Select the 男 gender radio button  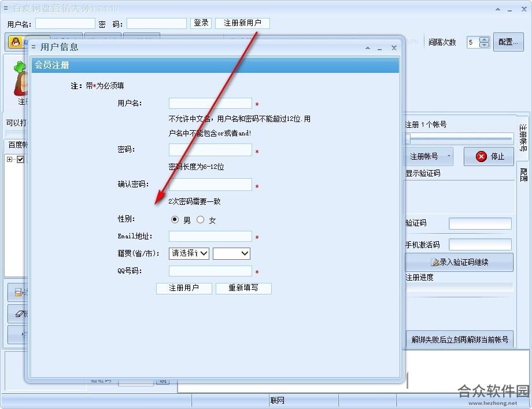tap(175, 220)
